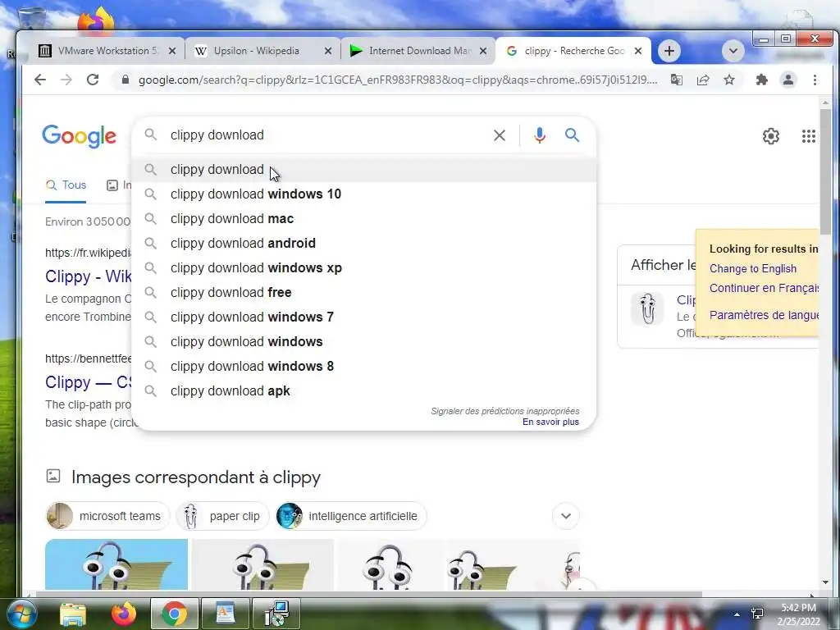The height and width of the screenshot is (630, 840).
Task: Click the share page icon
Action: [703, 80]
